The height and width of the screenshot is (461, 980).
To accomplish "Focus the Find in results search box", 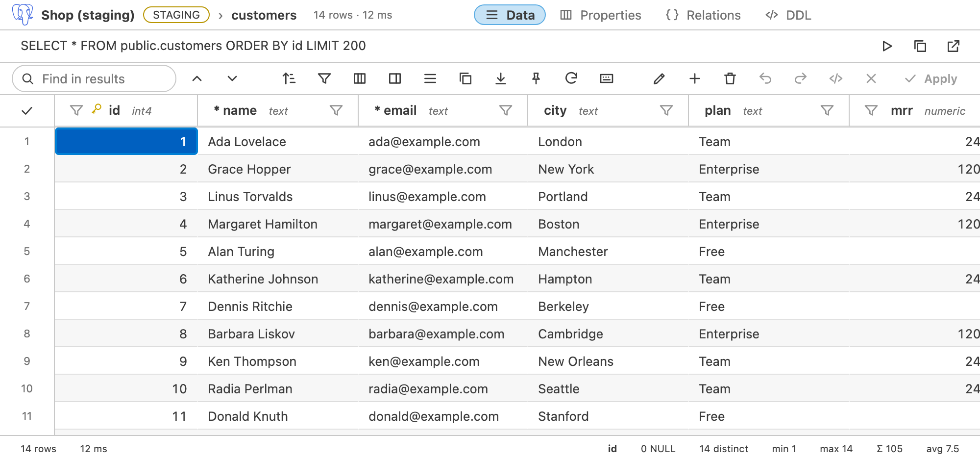I will pos(94,78).
